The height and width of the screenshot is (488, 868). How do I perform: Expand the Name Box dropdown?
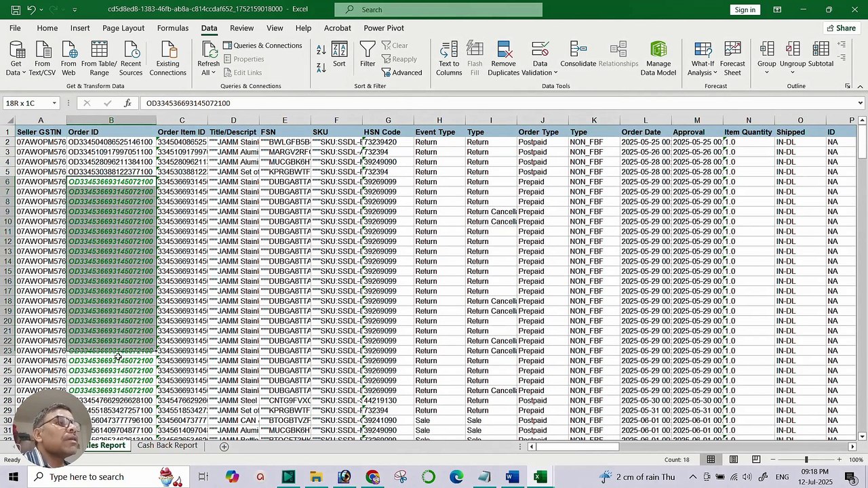click(x=54, y=103)
